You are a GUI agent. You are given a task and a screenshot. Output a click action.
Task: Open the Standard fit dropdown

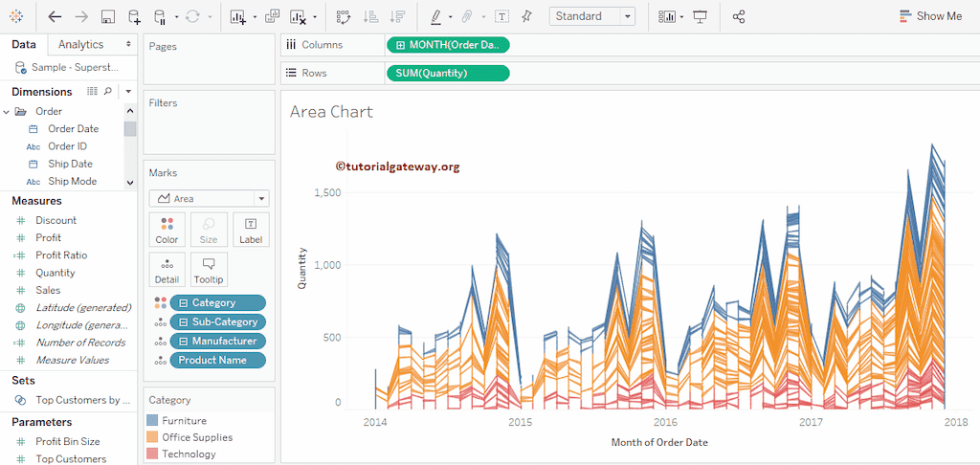[591, 16]
